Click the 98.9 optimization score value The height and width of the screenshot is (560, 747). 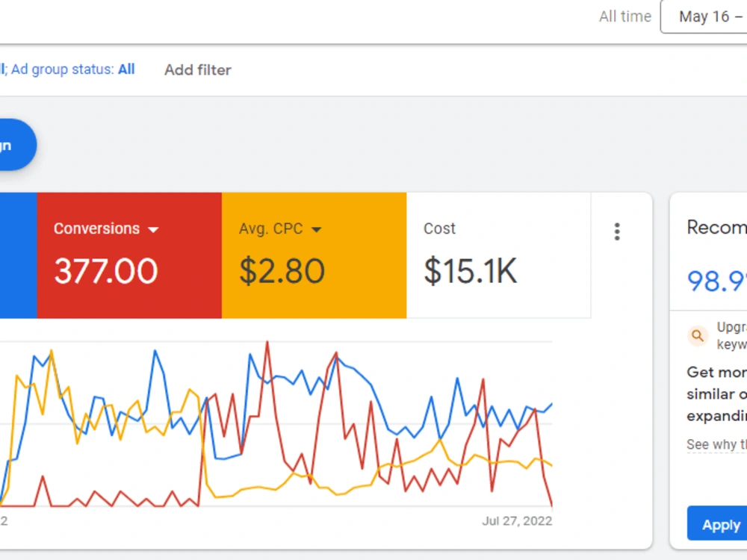point(716,281)
